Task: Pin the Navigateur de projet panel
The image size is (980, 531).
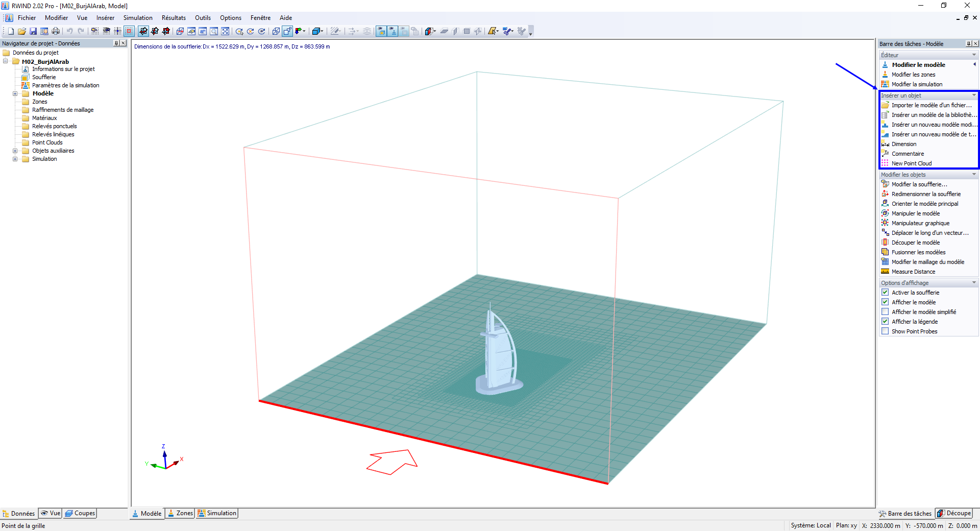Action: click(x=116, y=43)
